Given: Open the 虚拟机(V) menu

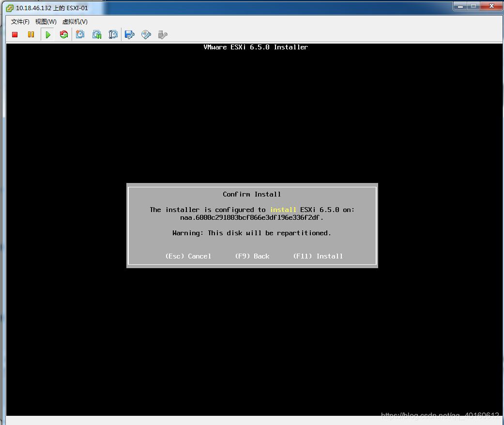Looking at the screenshot, I should pyautogui.click(x=75, y=21).
